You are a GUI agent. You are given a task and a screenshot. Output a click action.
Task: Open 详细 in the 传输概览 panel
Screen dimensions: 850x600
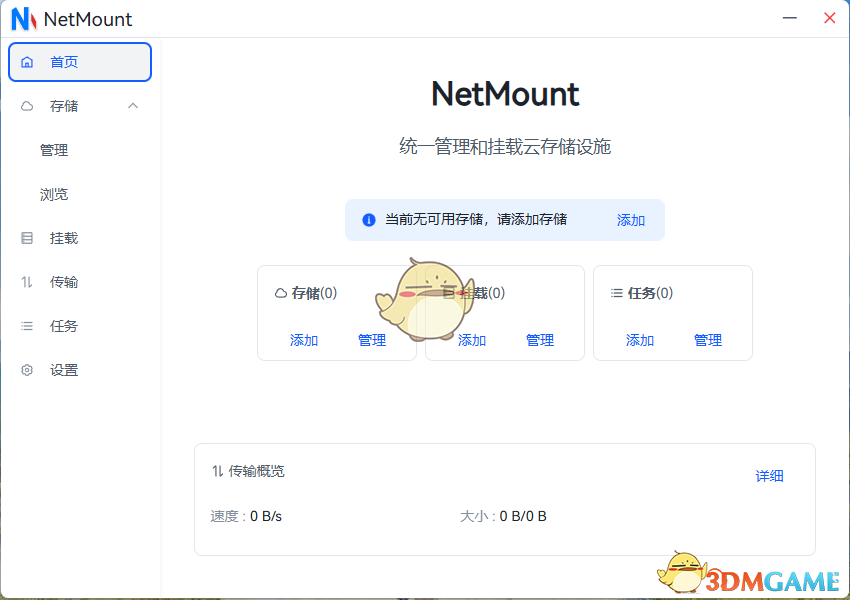point(770,475)
